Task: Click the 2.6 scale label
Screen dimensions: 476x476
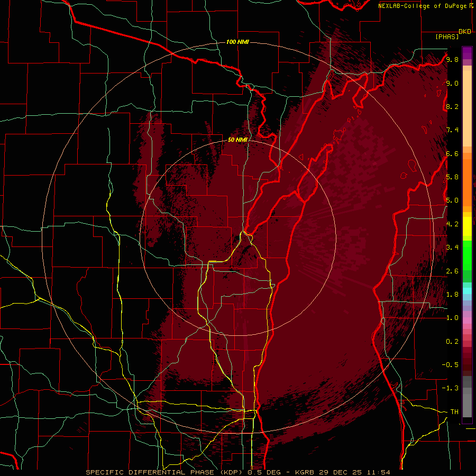Action: pos(452,271)
